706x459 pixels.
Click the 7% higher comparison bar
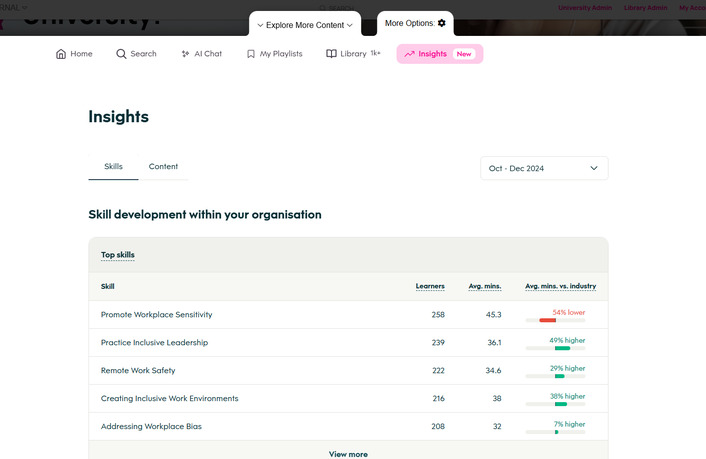(x=557, y=432)
